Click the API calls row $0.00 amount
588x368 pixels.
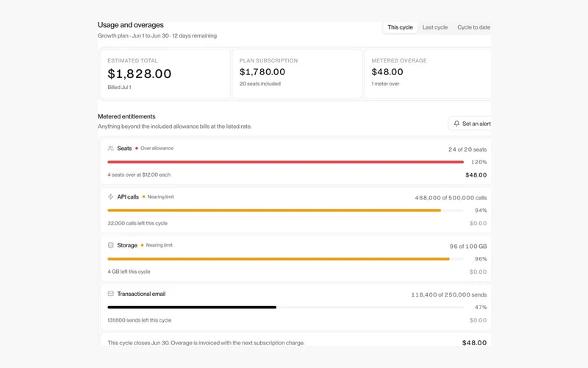(478, 224)
